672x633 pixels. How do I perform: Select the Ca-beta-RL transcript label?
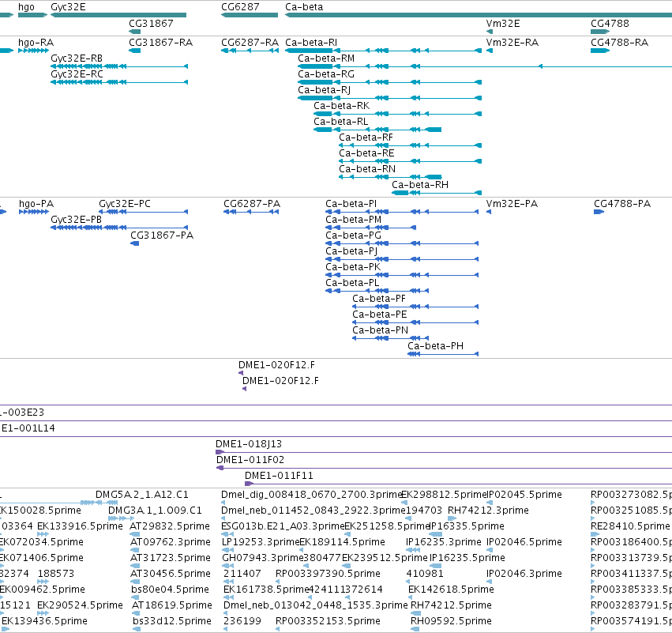coord(340,122)
